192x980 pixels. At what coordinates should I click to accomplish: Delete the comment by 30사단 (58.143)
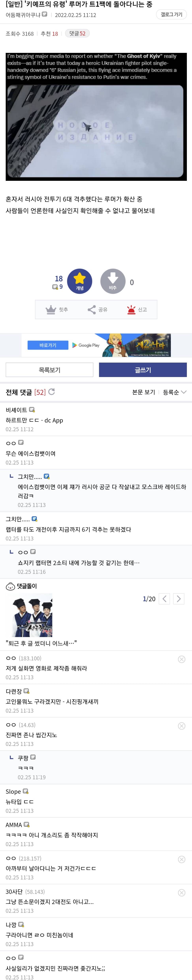click(182, 892)
